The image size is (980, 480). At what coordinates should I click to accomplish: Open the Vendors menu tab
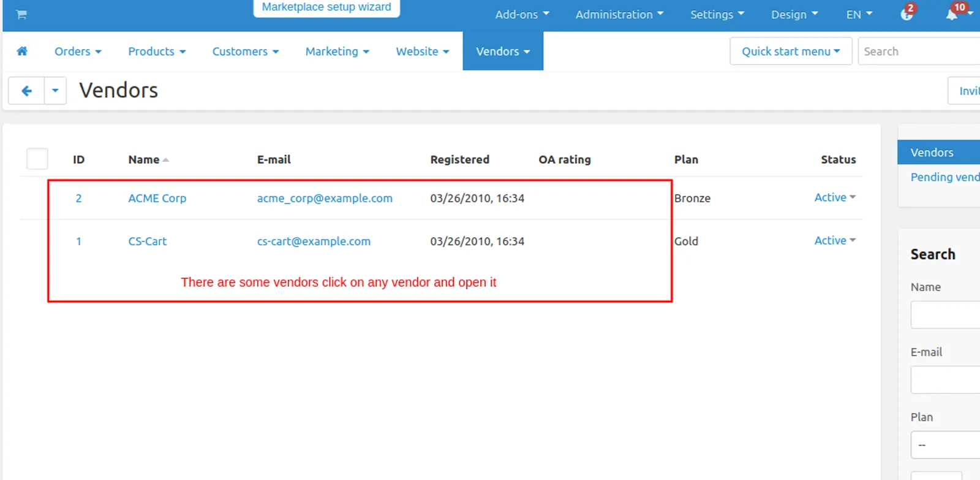[503, 51]
